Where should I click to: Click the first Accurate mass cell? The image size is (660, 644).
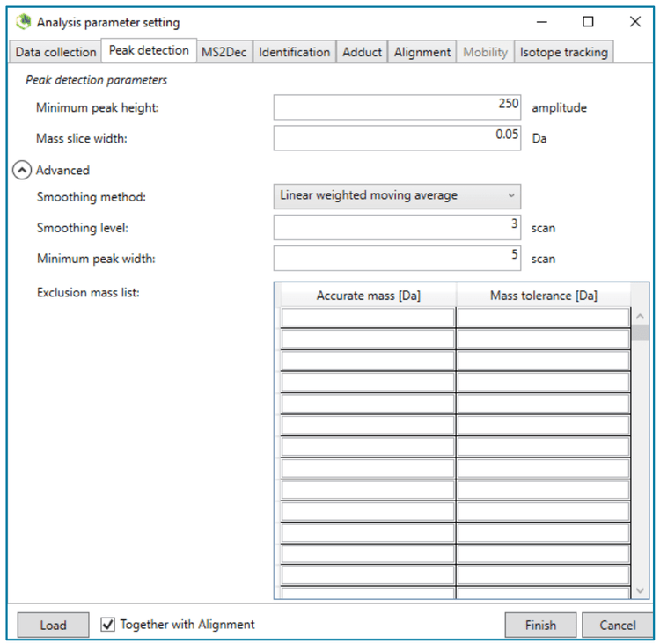point(368,318)
